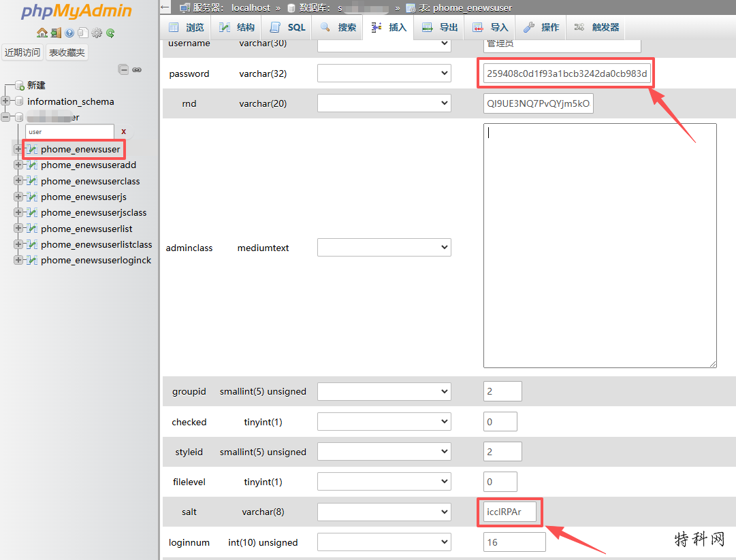The image size is (736, 560).
Task: Click the salt value input field
Action: 510,512
